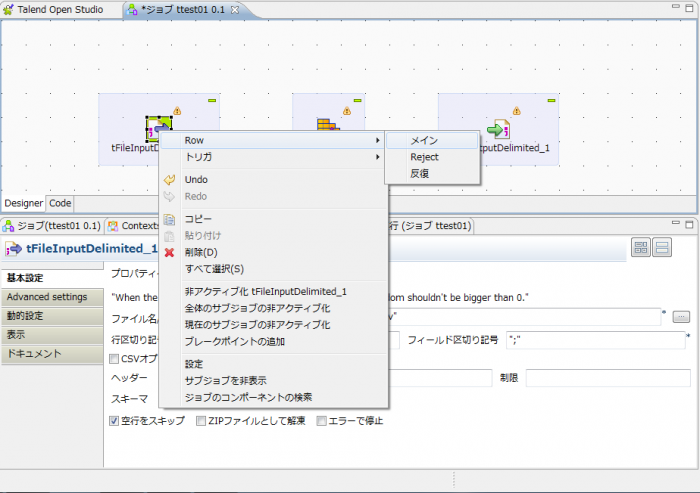The width and height of the screenshot is (700, 493).
Task: Click the コピー icon in context menu
Action: 169,219
